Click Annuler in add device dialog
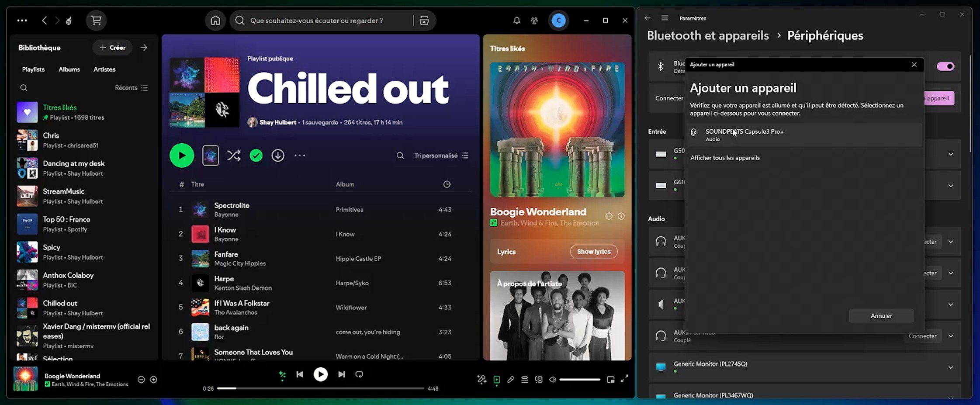This screenshot has width=980, height=405. (881, 315)
